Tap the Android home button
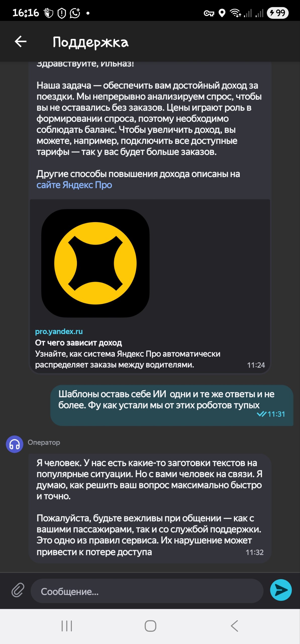Image resolution: width=300 pixels, height=644 pixels. [150, 626]
